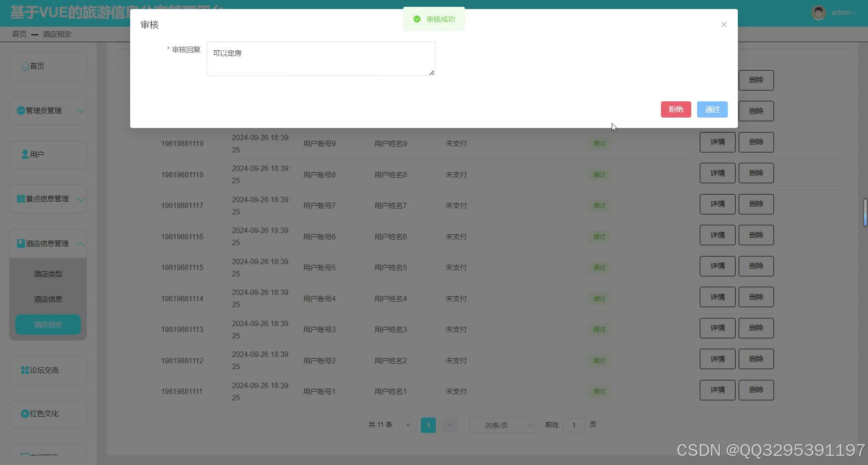Click 通过 status tag for 用户账号9
The width and height of the screenshot is (868, 465).
point(599,143)
